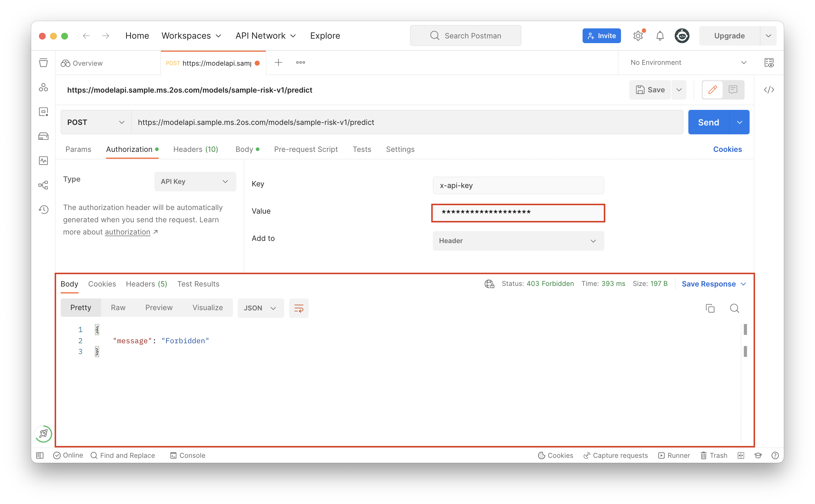
Task: Toggle line wrapping in response viewer
Action: [299, 308]
